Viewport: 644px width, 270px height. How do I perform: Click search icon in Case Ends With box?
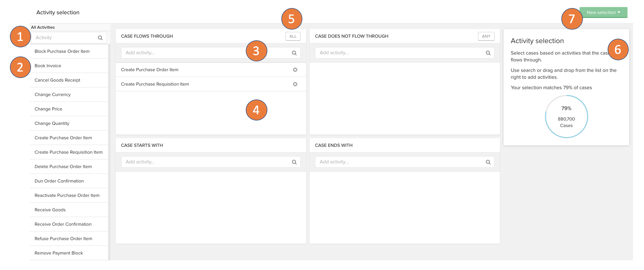point(488,162)
